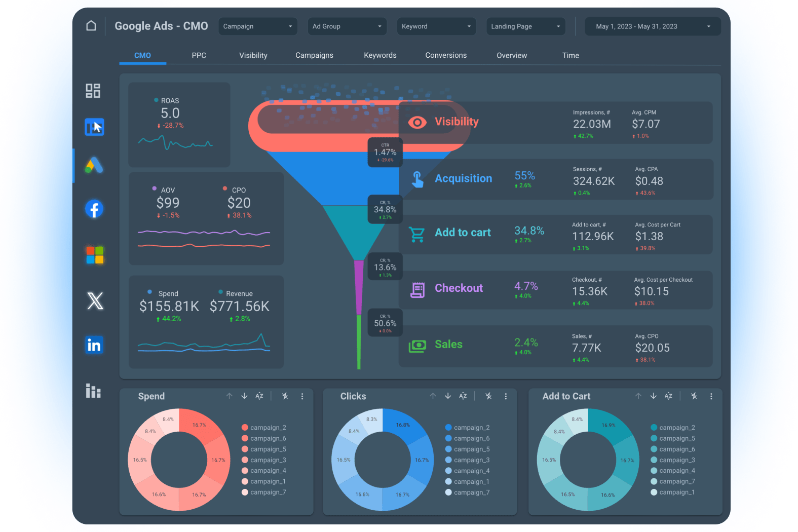The height and width of the screenshot is (532, 798).
Task: Click the Add to cart shopping cart icon
Action: click(417, 234)
